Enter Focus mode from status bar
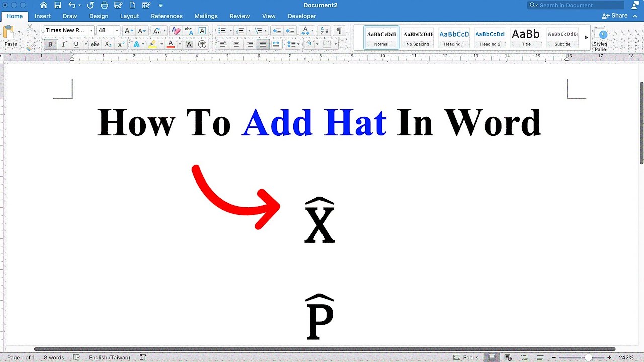 point(466,357)
